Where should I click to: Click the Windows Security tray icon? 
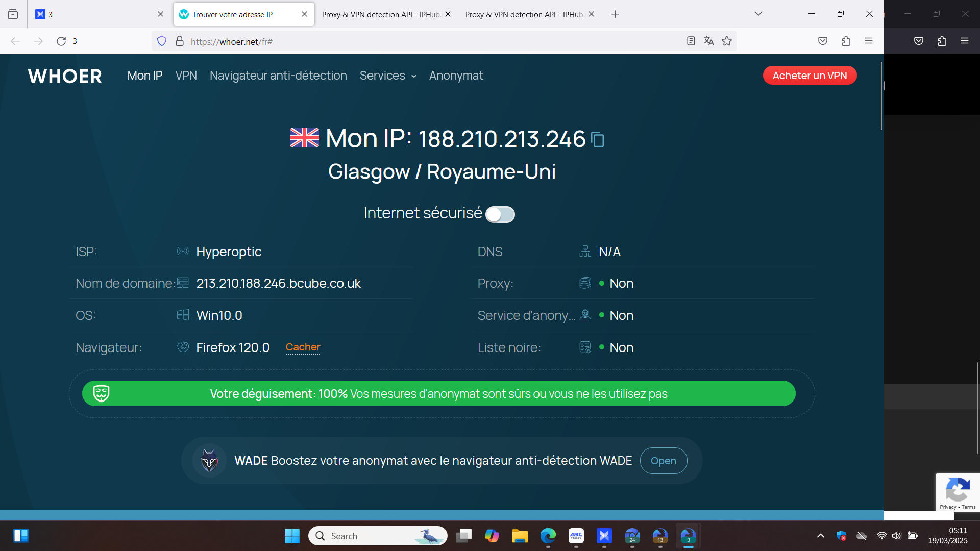[841, 536]
